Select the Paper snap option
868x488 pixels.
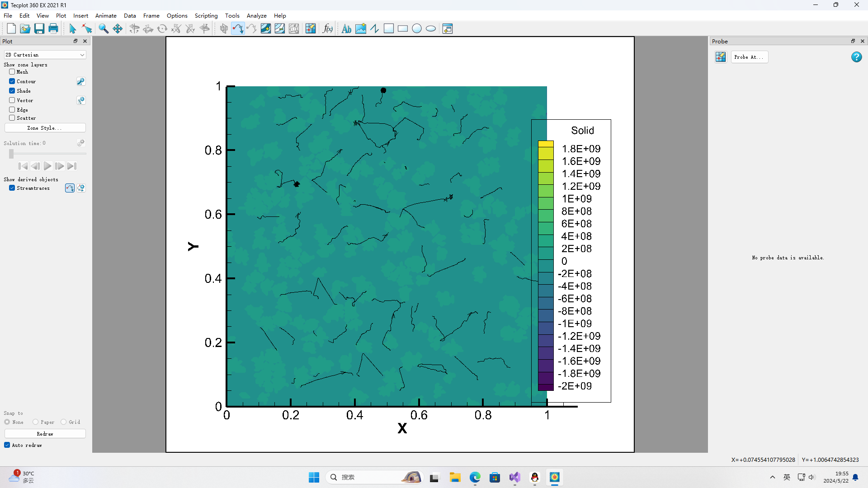[35, 422]
